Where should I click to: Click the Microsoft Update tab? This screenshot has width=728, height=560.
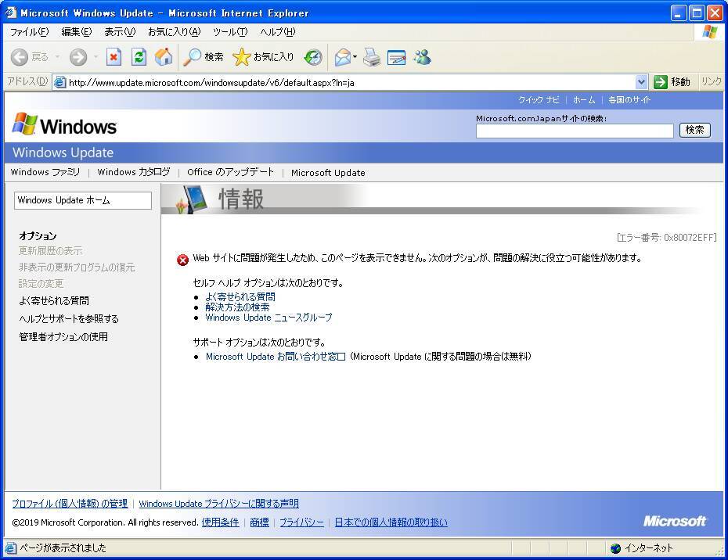[x=328, y=173]
